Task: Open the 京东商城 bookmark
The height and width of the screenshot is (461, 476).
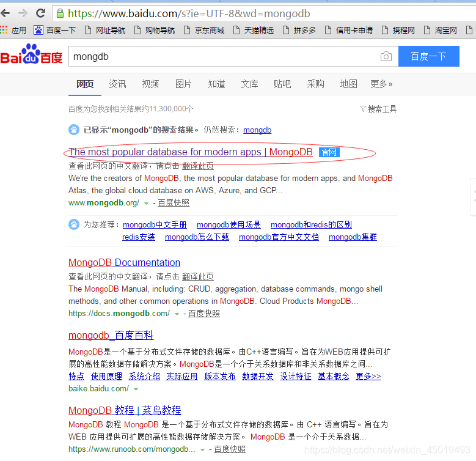Action: [x=204, y=30]
